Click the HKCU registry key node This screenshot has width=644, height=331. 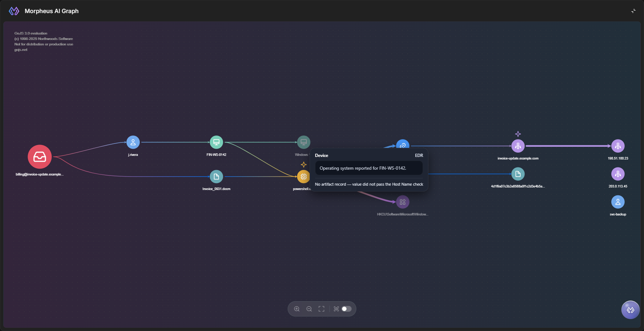coord(403,202)
